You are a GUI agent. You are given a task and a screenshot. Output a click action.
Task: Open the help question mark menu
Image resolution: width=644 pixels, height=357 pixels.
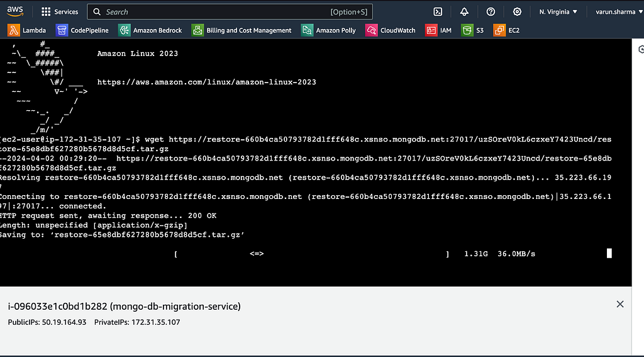[491, 12]
